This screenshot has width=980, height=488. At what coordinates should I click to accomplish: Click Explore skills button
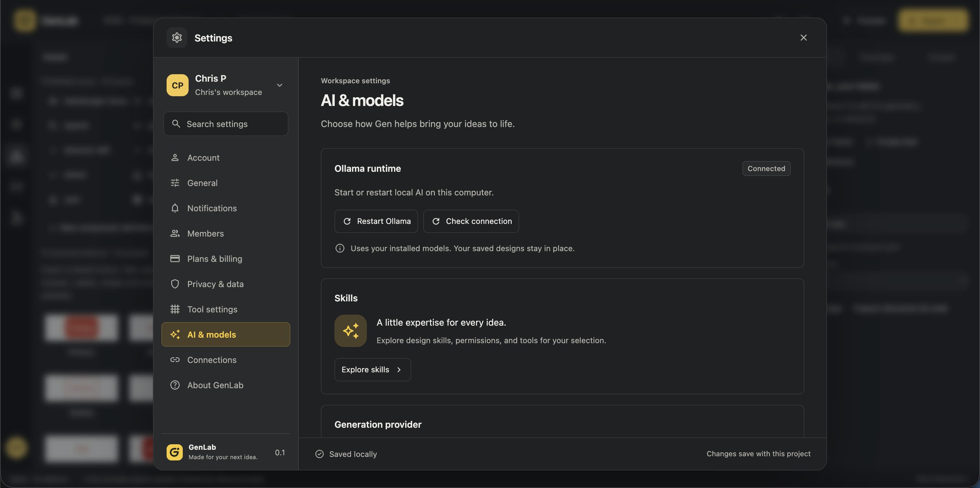(x=372, y=370)
